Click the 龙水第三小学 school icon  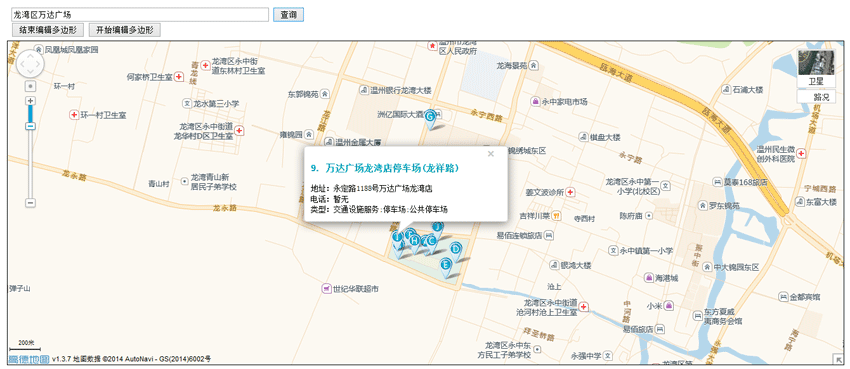pyautogui.click(x=187, y=103)
